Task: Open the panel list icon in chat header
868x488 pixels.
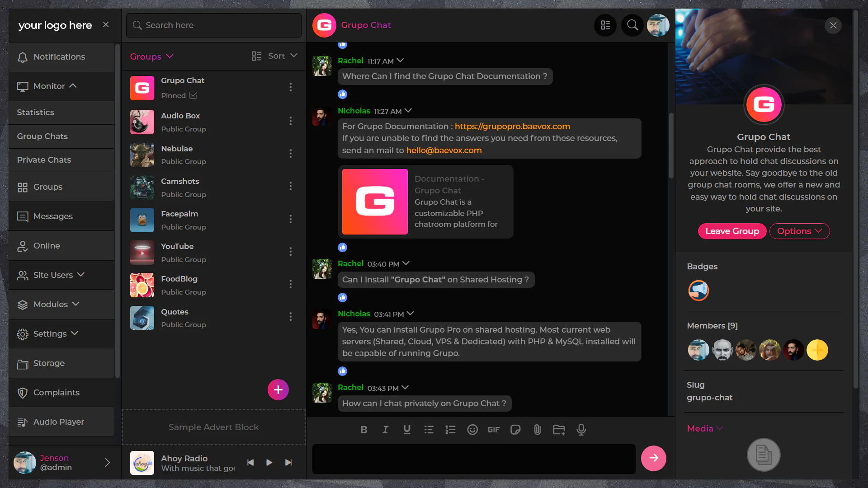Action: (x=605, y=25)
